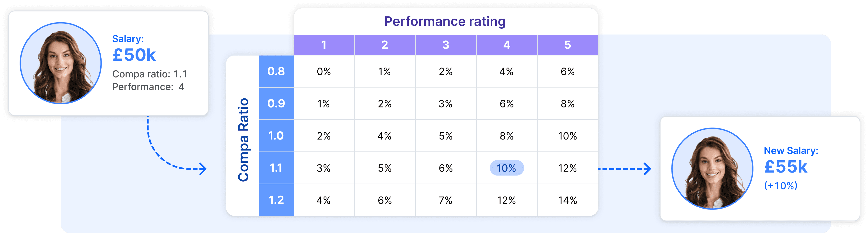
Task: Click the £50k salary amount
Action: click(134, 55)
